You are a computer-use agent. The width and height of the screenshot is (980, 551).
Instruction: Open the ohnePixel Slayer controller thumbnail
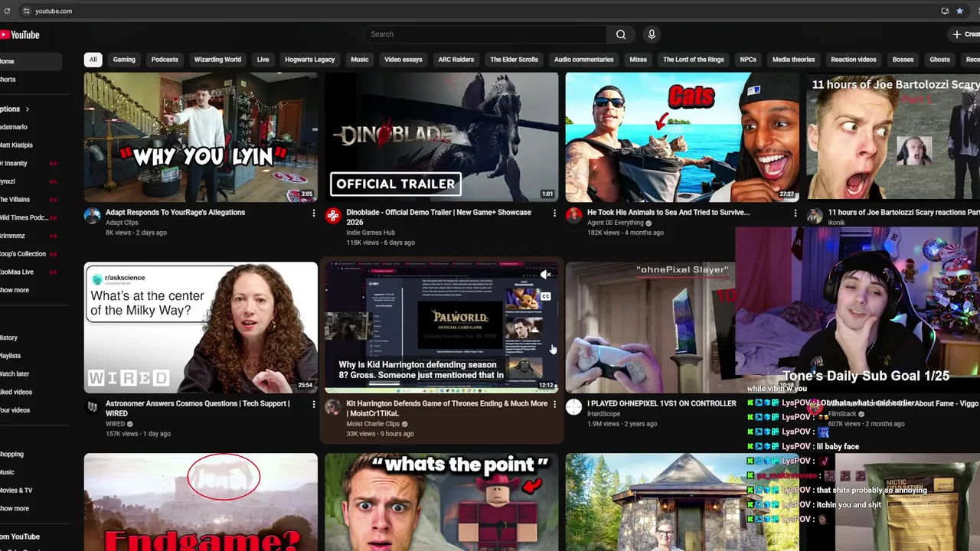tap(649, 328)
